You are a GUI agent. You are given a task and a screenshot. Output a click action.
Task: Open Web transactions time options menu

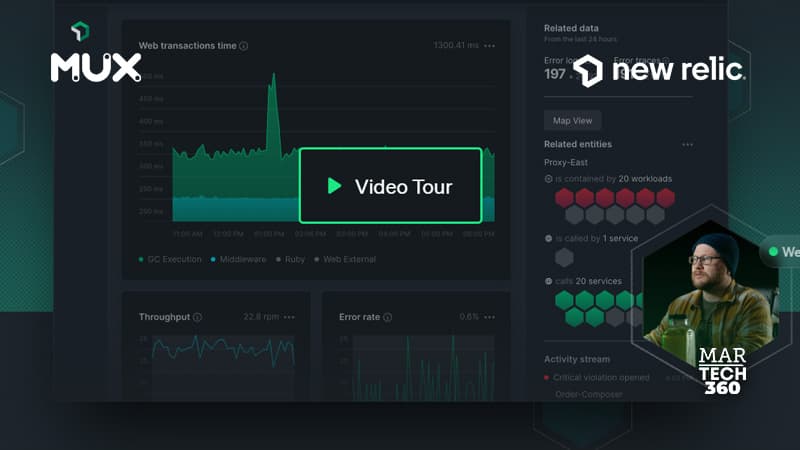click(489, 46)
